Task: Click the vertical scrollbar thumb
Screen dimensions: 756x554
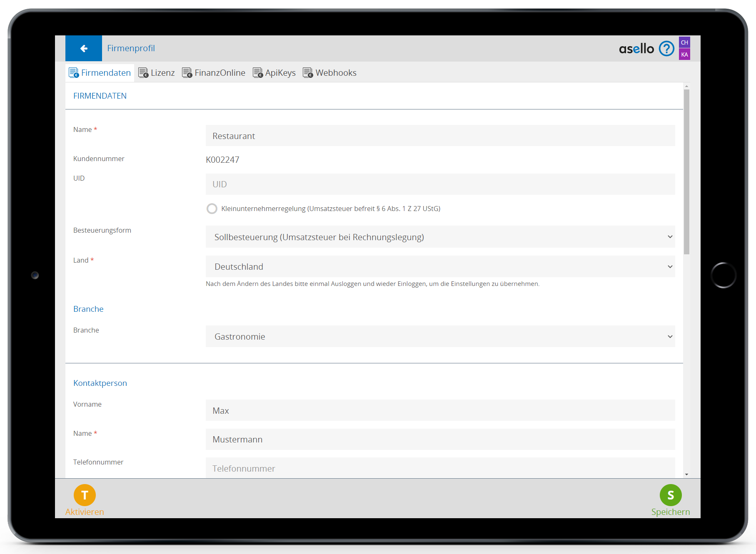Action: point(686,171)
